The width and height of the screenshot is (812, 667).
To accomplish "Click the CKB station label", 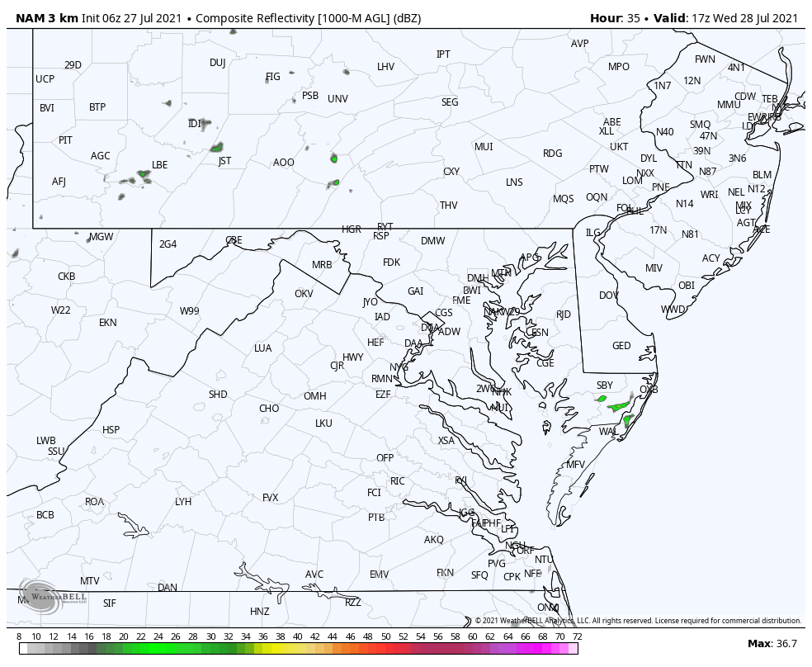I will click(x=66, y=277).
